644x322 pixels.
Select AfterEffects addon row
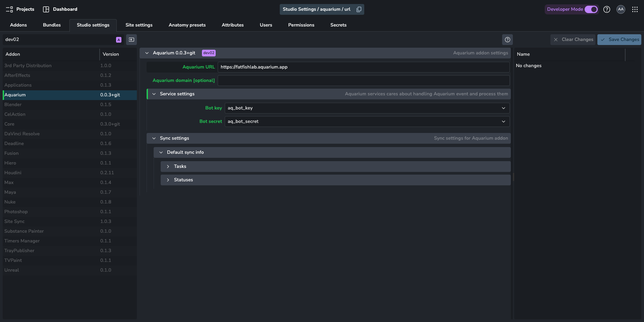70,76
